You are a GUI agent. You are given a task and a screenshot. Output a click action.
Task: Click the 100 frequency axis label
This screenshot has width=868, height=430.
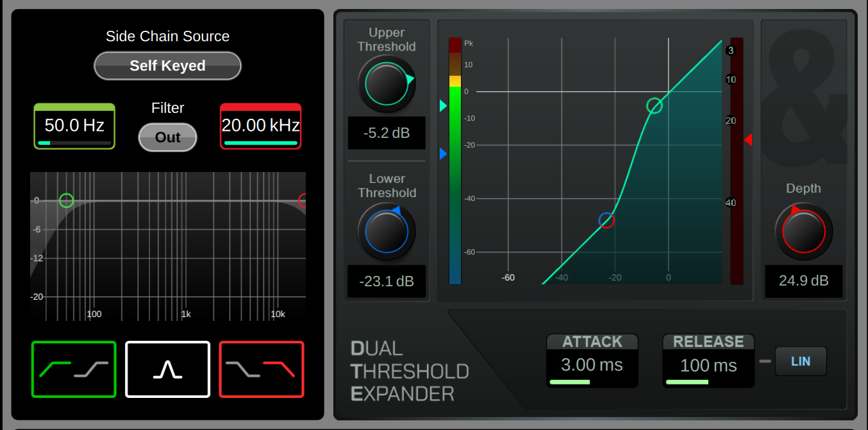(x=94, y=314)
